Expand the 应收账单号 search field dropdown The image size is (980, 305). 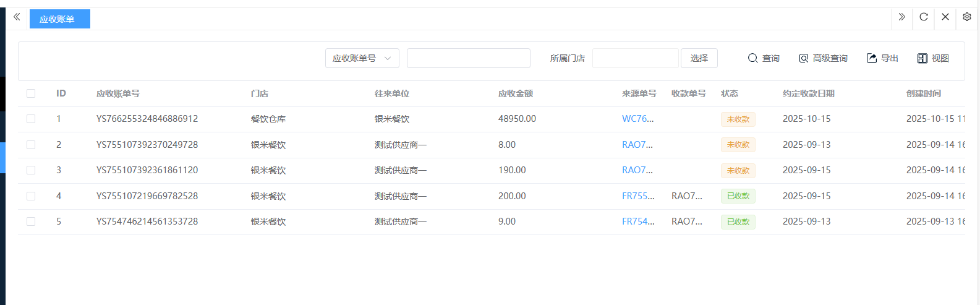click(x=362, y=58)
